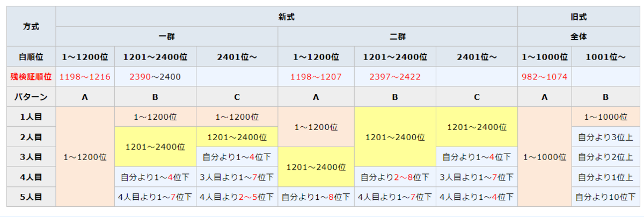Screen dimensions: 644x217
Task: Select the 旧式 header cell
Action: click(x=578, y=17)
